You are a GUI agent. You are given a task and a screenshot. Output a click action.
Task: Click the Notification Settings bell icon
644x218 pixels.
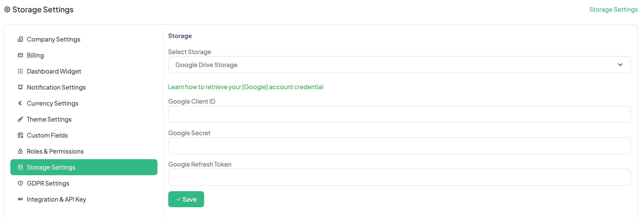coord(20,87)
